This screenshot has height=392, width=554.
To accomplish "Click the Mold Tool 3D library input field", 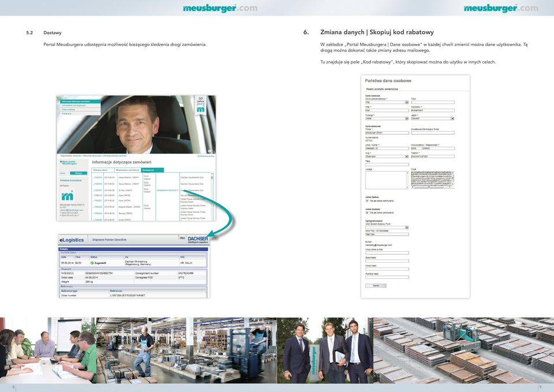I will click(387, 234).
